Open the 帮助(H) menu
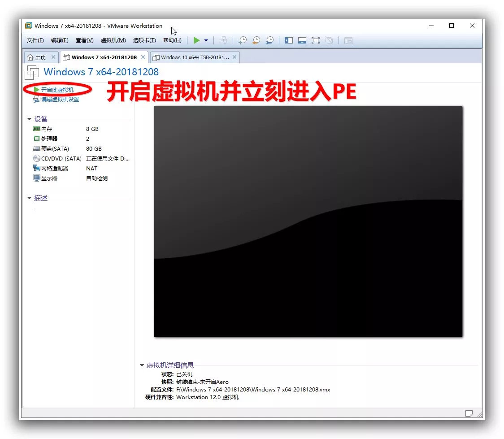The height and width of the screenshot is (439, 504). pos(172,40)
